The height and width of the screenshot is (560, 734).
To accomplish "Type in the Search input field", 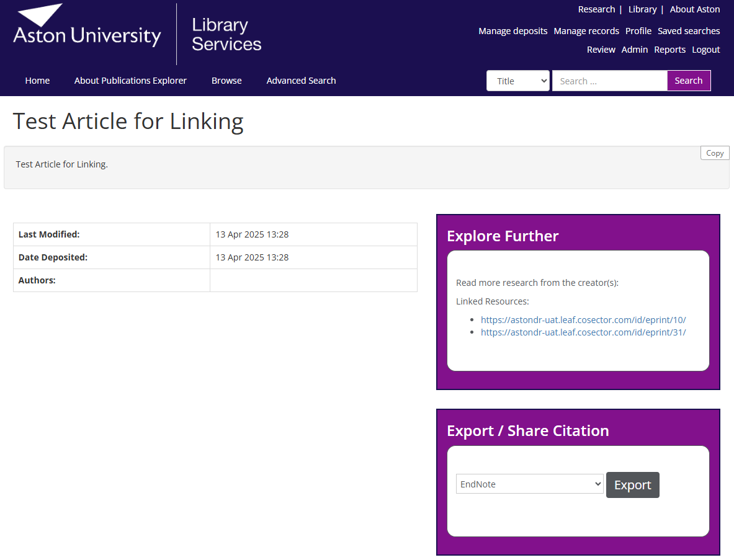I will pyautogui.click(x=609, y=81).
